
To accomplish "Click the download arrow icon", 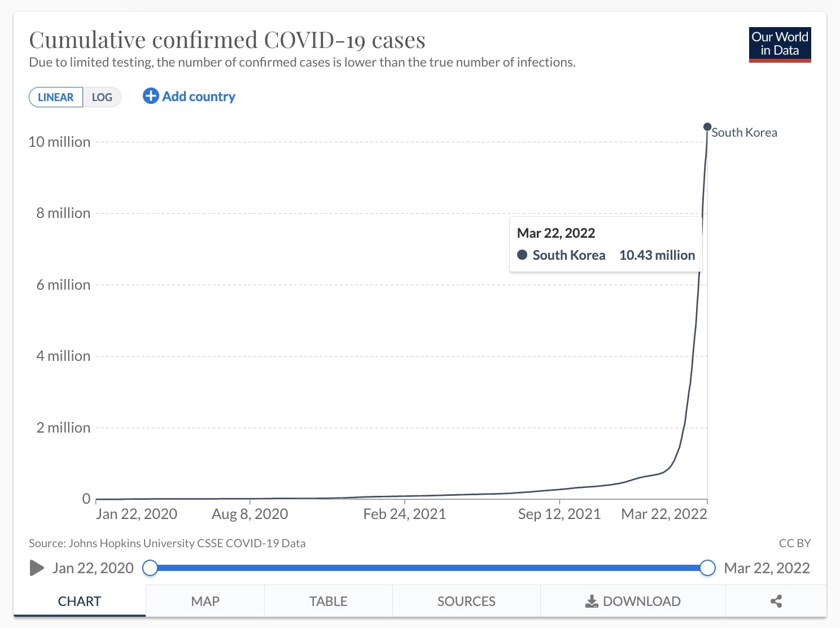I will [591, 601].
